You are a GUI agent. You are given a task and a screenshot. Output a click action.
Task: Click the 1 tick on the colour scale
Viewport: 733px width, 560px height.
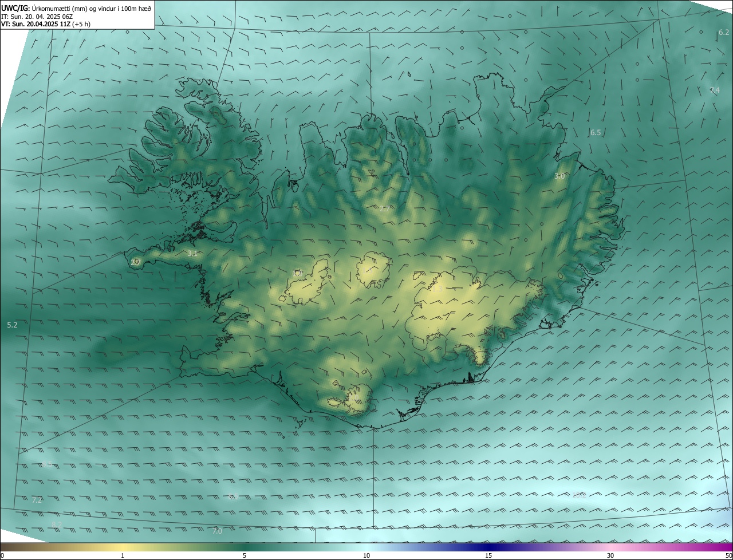[123, 555]
